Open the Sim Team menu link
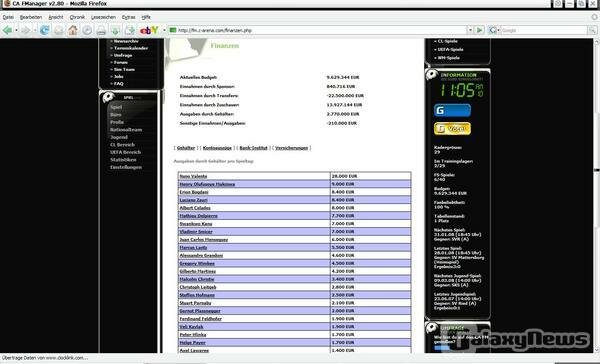Image resolution: width=600 pixels, height=364 pixels. point(124,69)
